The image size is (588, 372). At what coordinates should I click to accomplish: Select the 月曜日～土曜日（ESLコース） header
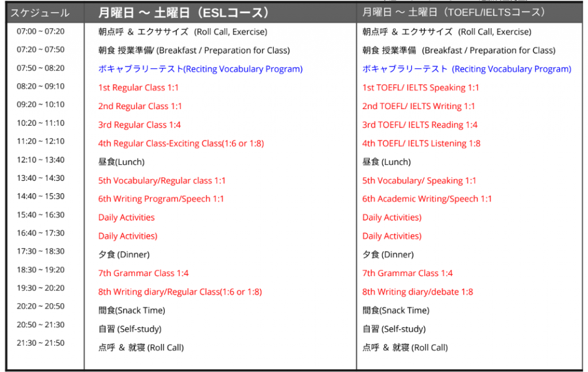[x=184, y=13]
